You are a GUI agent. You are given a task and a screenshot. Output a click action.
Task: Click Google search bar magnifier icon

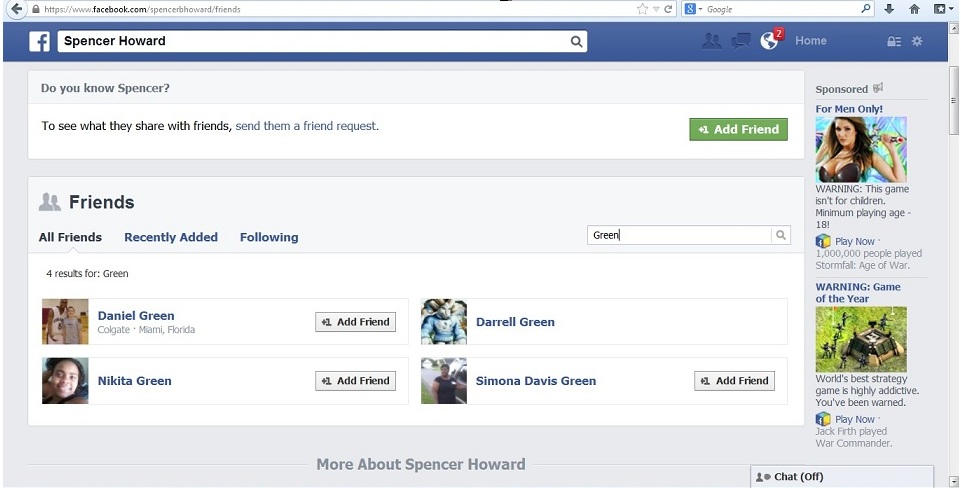point(865,9)
